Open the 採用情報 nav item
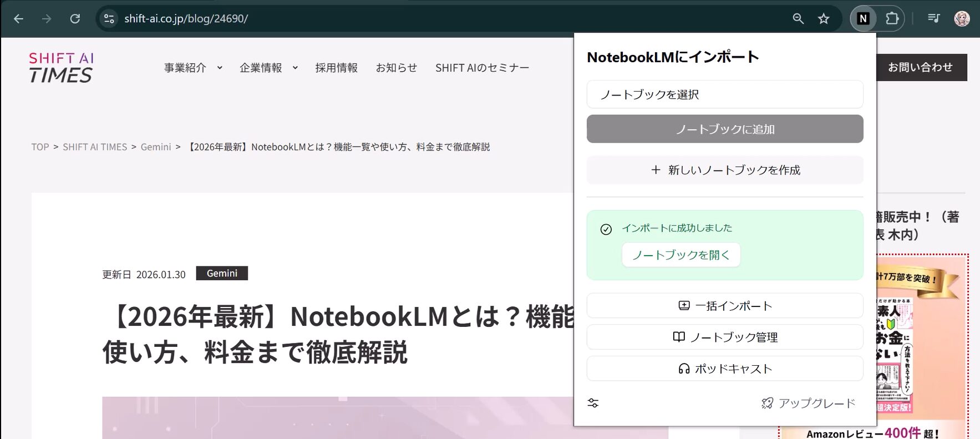The height and width of the screenshot is (439, 980). [x=336, y=68]
